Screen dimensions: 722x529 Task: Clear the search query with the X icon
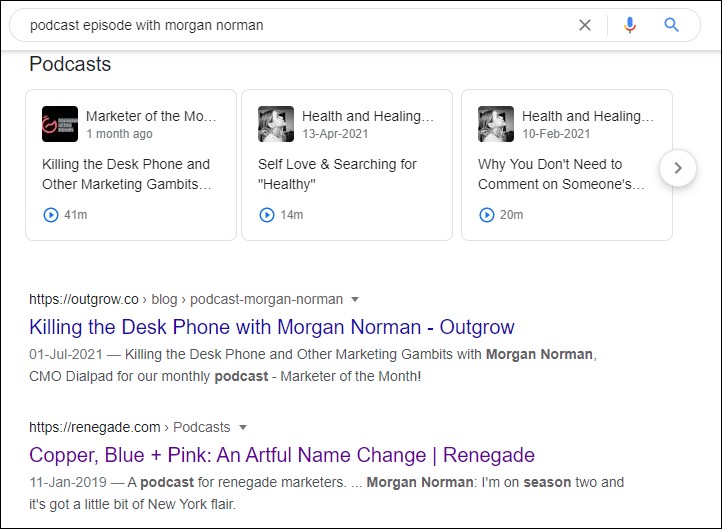585,25
